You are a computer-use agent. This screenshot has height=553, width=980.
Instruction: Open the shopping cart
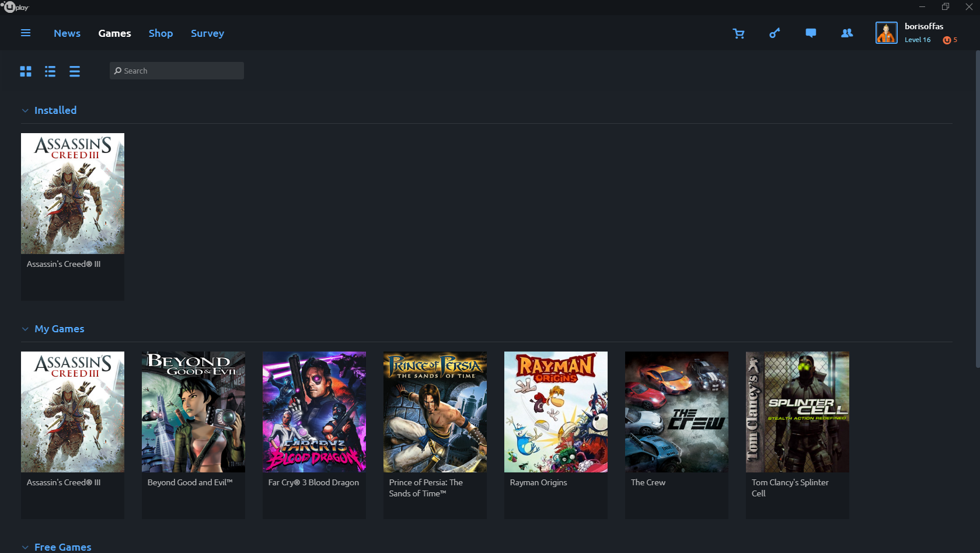[x=738, y=33]
